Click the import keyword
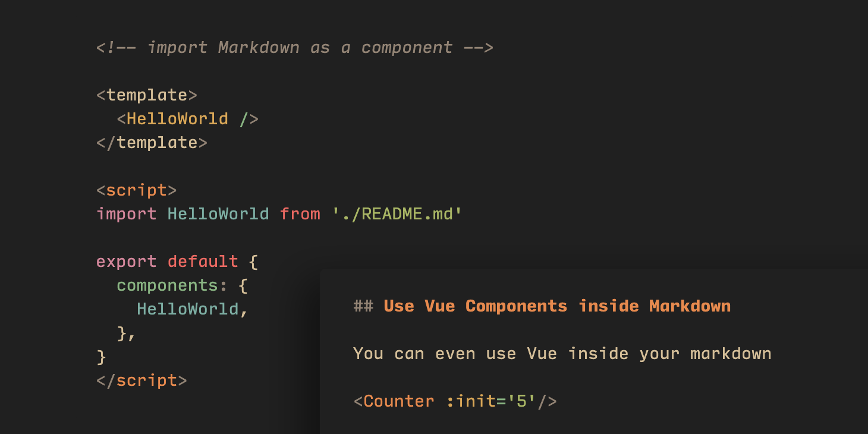This screenshot has width=868, height=434. click(x=127, y=214)
